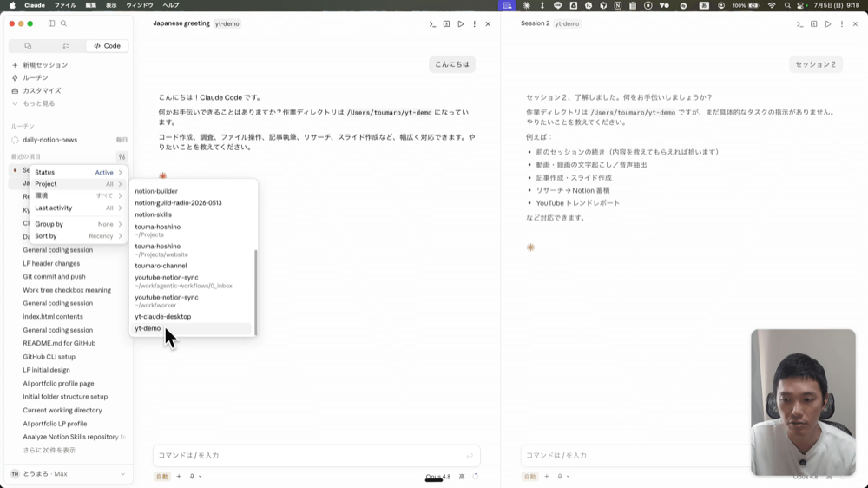Open the daily-notion-news routine
The image size is (868, 488).
tap(69, 140)
